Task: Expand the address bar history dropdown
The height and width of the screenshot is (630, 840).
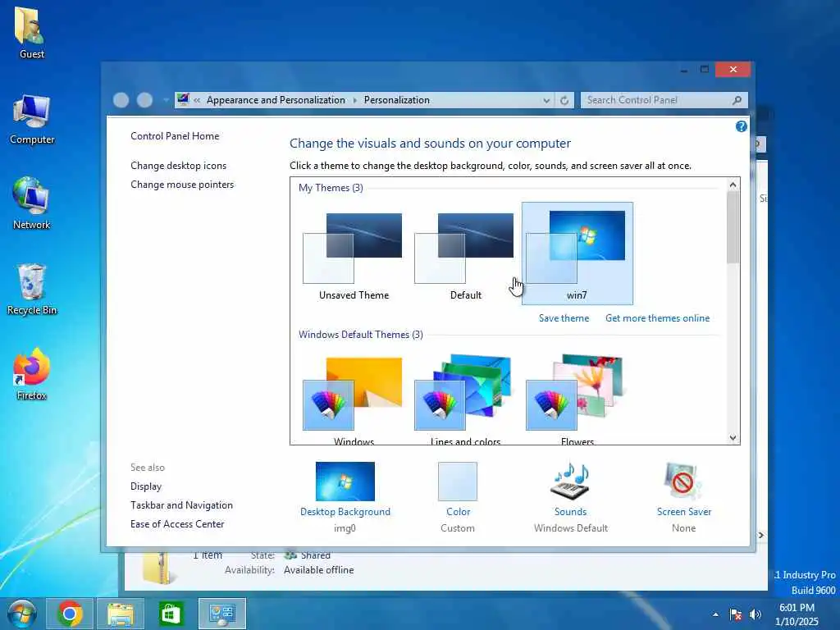Action: point(546,100)
